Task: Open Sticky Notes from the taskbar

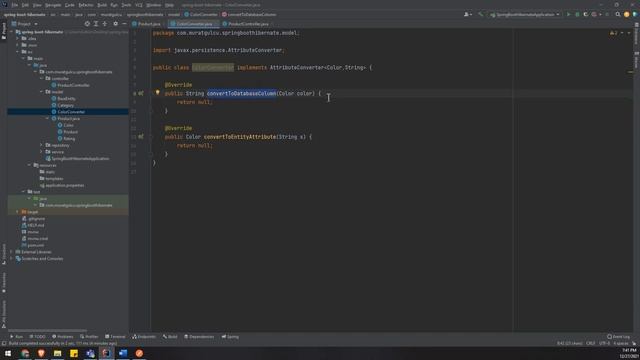Action: [x=74, y=353]
